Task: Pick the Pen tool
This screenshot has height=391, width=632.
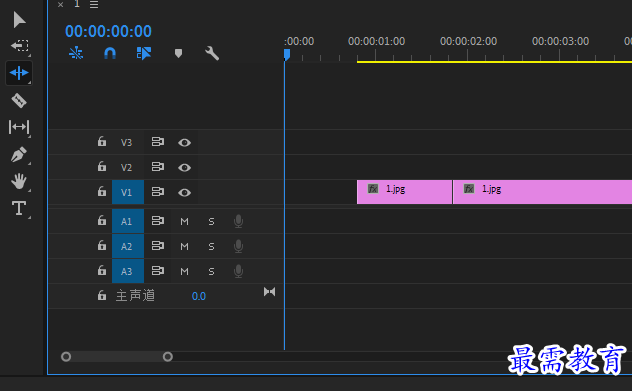Action: coord(19,154)
